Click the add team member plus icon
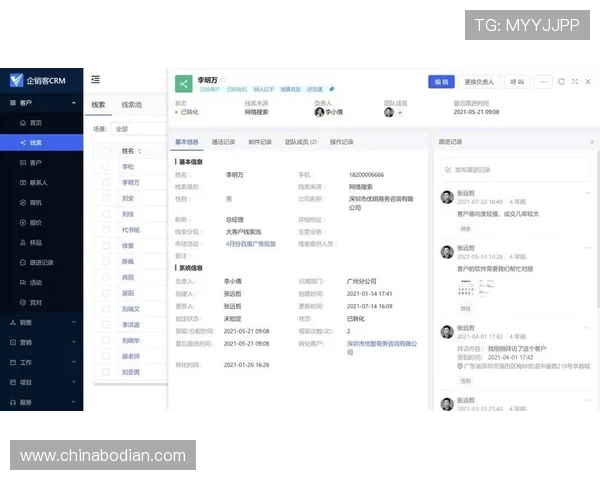This screenshot has width=600, height=480. pyautogui.click(x=400, y=112)
